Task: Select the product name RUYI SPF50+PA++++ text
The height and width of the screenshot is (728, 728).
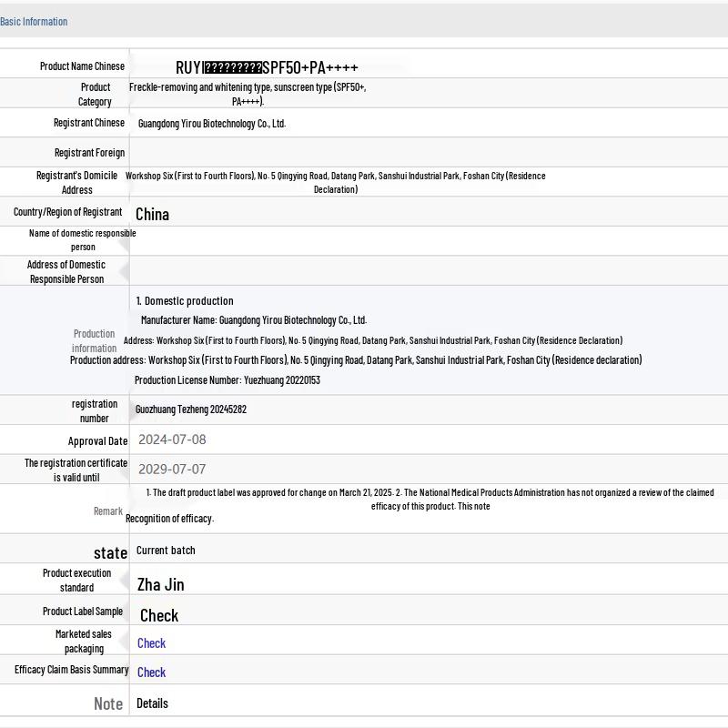Action: (x=267, y=67)
